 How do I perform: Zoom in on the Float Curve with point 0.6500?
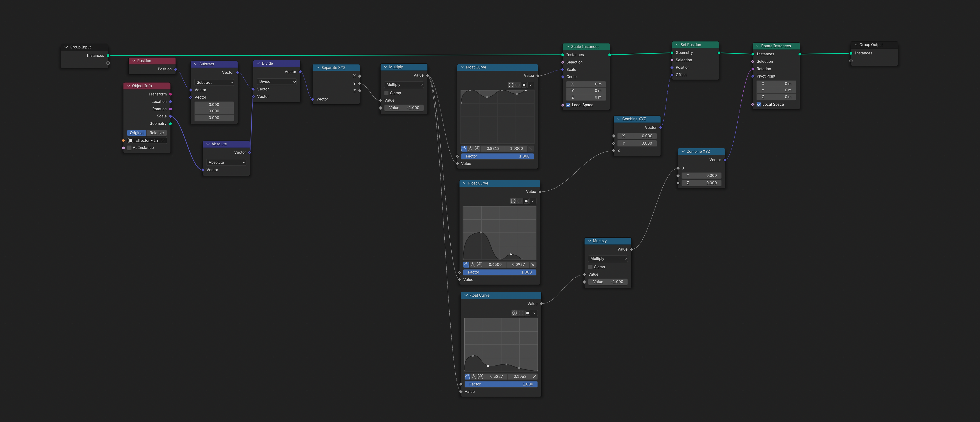point(513,201)
